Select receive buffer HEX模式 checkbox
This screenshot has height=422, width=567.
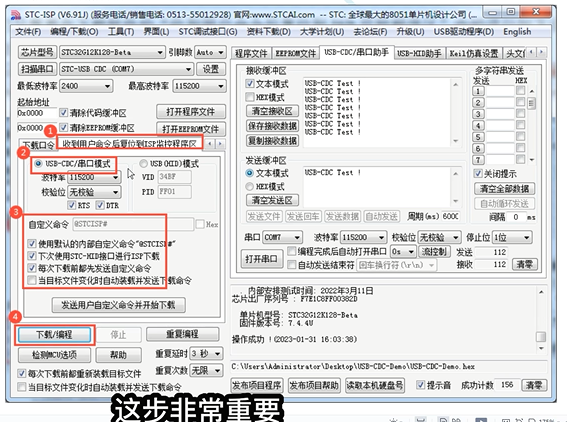coord(250,97)
